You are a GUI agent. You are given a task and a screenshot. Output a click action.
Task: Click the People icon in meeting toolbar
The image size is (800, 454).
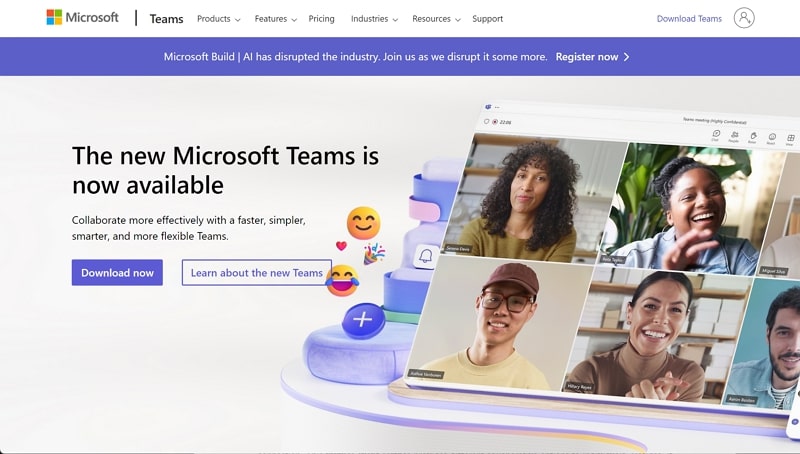(734, 136)
